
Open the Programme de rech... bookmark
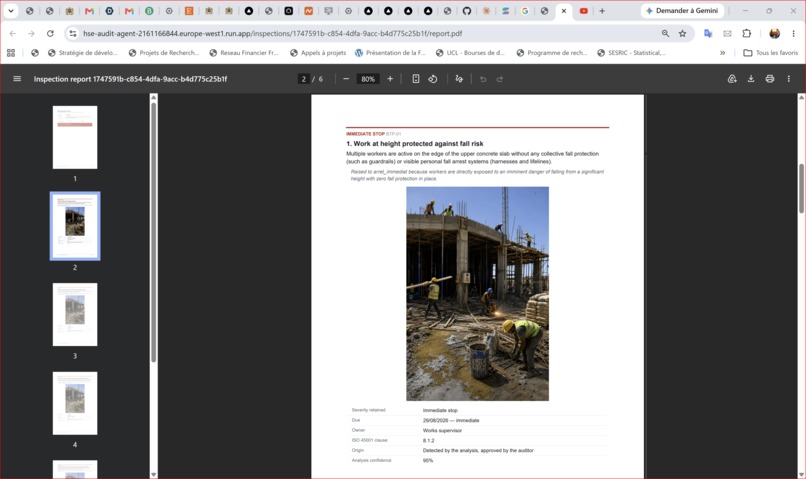point(552,52)
